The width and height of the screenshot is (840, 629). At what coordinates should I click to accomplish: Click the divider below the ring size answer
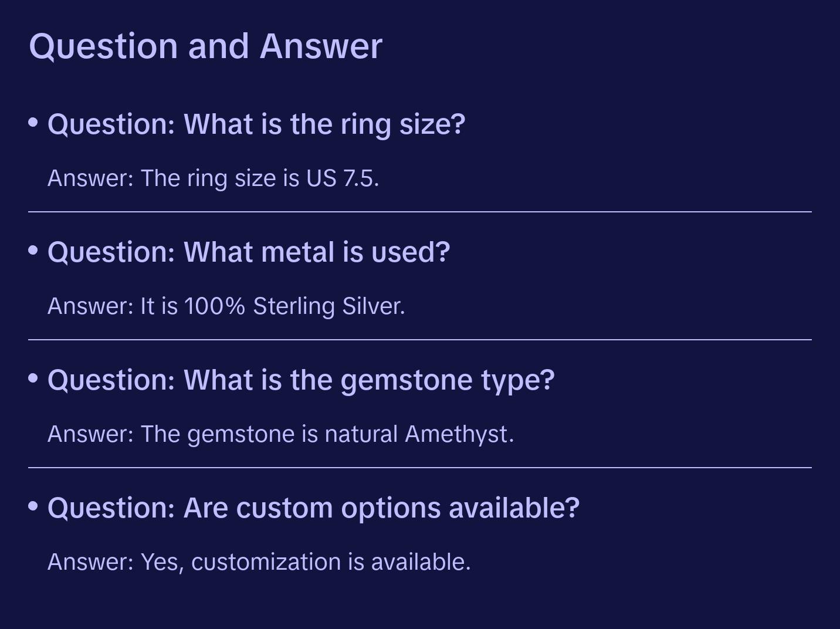pos(419,212)
